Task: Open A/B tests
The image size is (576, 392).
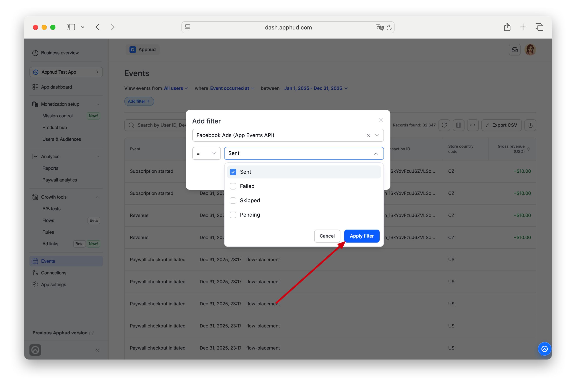Action: click(x=51, y=209)
